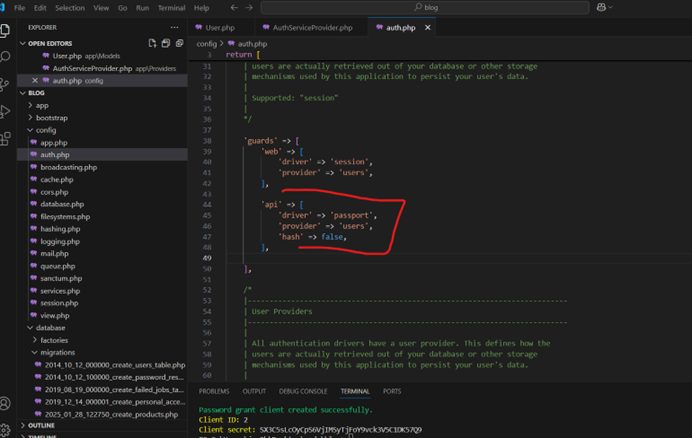Image resolution: width=692 pixels, height=438 pixels.
Task: Click the Manage gear icon
Action: coord(6,429)
